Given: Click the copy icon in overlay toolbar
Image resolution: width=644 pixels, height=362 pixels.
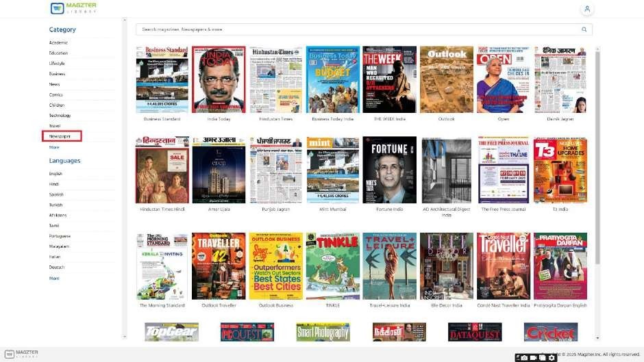Looking at the screenshot, I should 542,357.
